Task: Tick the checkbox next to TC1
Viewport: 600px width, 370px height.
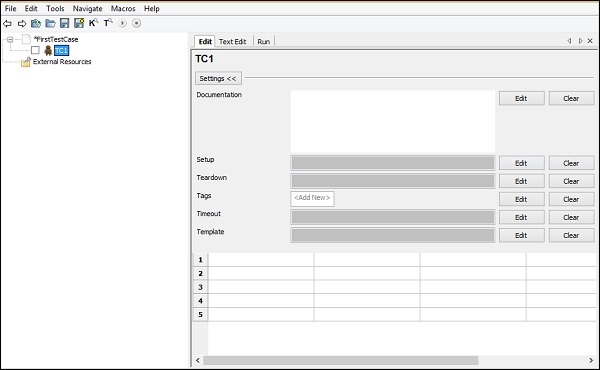Action: (35, 50)
